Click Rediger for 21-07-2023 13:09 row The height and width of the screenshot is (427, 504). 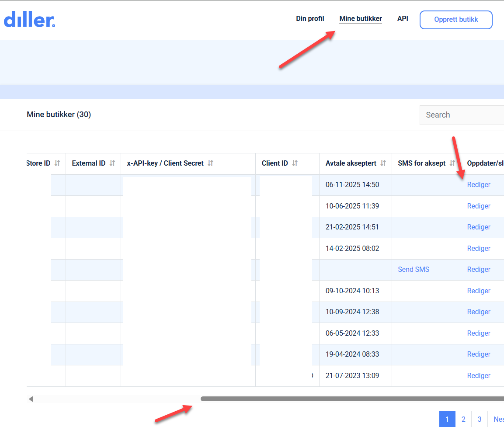(479, 375)
